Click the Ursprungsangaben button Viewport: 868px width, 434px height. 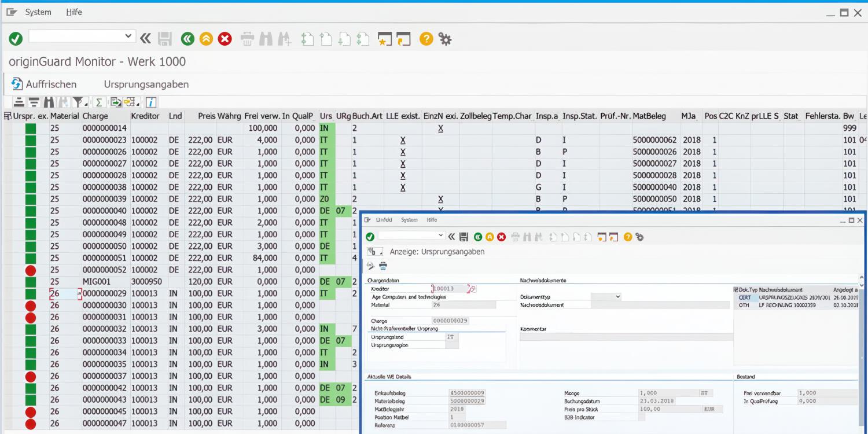[146, 84]
